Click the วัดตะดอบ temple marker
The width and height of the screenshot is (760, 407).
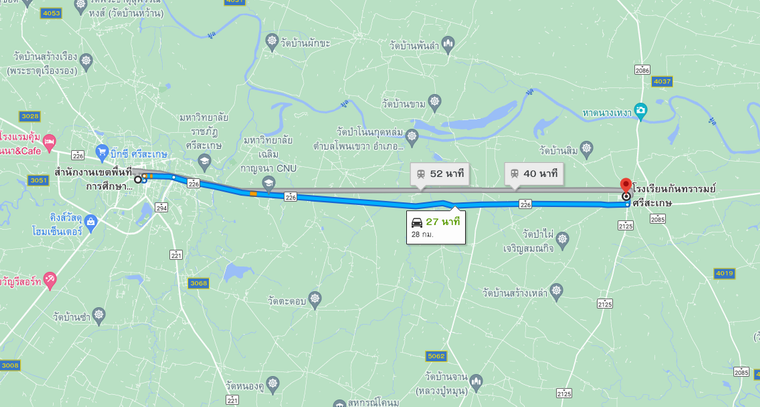[x=315, y=300]
